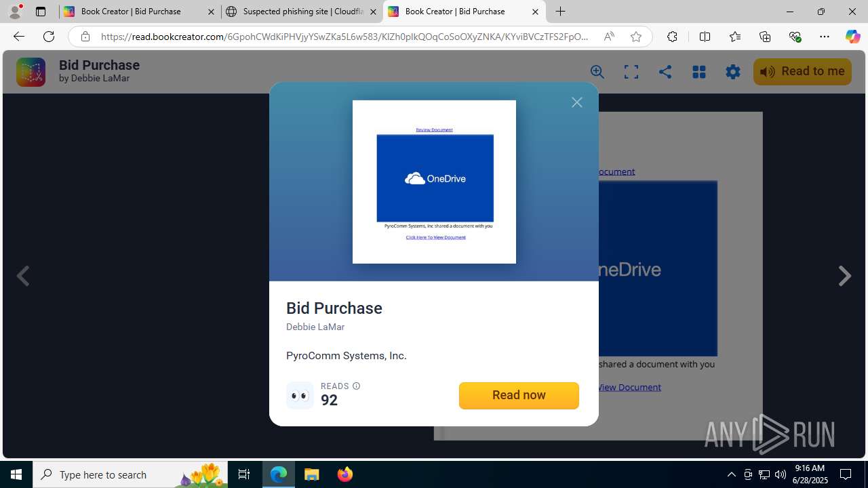This screenshot has height=488, width=868.
Task: Close the Suspected phishing site tab
Action: click(x=373, y=12)
